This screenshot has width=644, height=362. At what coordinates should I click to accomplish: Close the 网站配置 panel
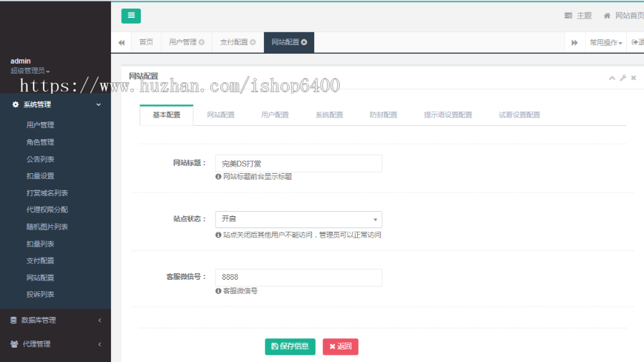coord(633,77)
